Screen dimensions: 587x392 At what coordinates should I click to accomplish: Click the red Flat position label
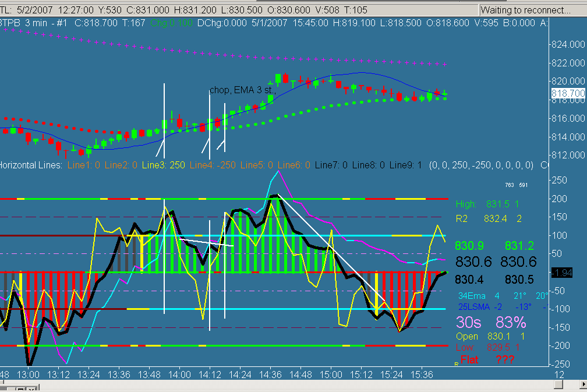click(x=469, y=360)
